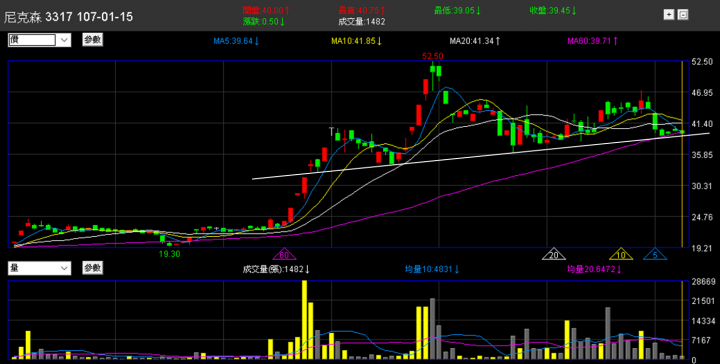Click the 35.85 price axis label
The width and height of the screenshot is (720, 364).
click(x=702, y=155)
